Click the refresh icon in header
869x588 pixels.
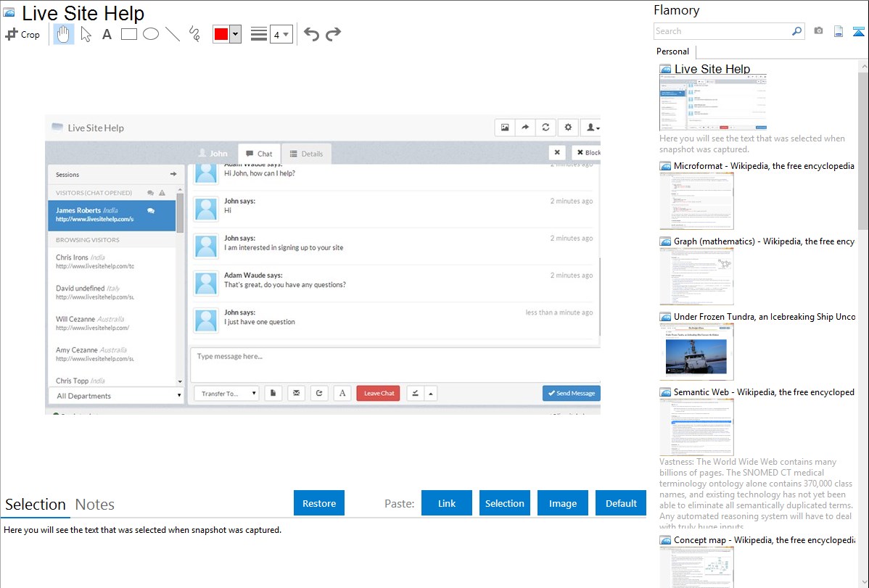coord(546,128)
